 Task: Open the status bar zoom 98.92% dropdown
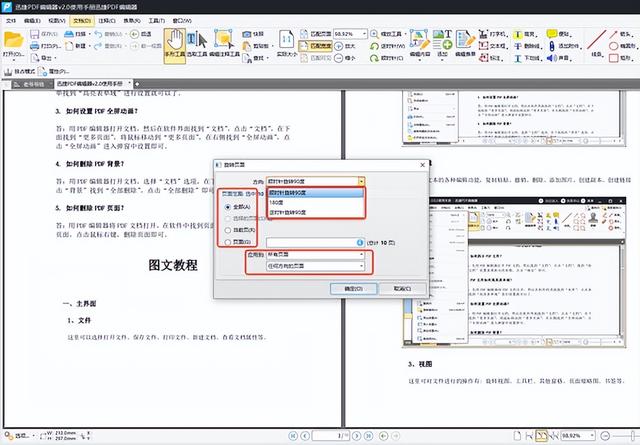[x=592, y=436]
